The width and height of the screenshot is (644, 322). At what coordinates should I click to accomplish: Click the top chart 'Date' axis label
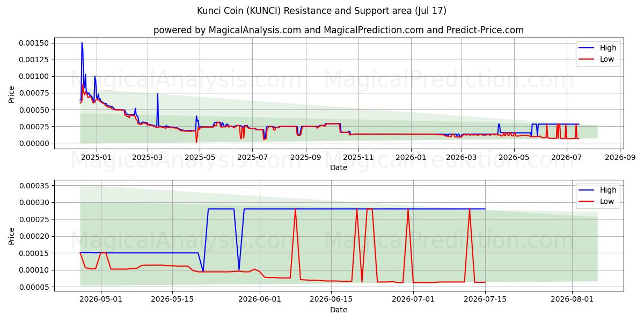coord(339,167)
